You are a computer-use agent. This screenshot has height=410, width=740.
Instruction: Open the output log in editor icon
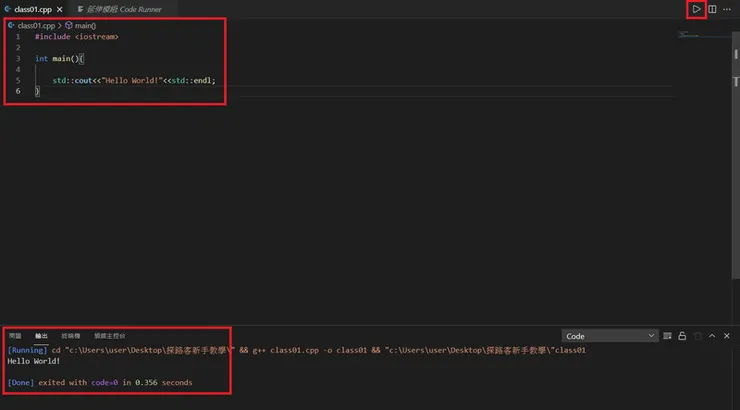698,336
